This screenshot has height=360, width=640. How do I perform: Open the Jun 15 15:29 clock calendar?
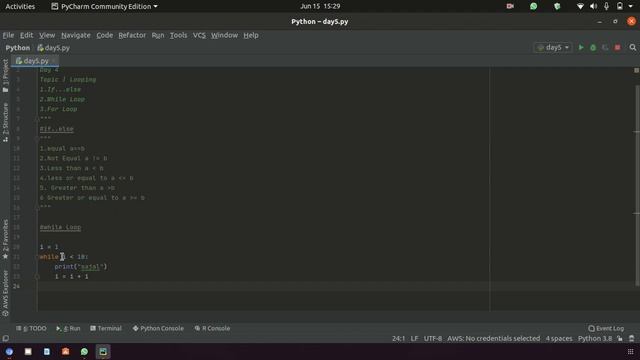click(x=320, y=6)
